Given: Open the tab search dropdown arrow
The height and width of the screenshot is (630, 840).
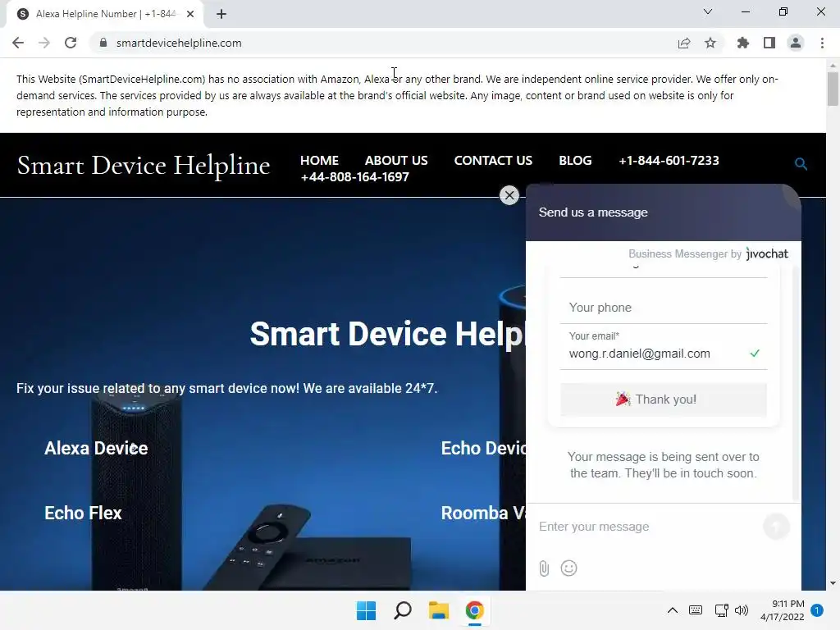Looking at the screenshot, I should coord(708,11).
